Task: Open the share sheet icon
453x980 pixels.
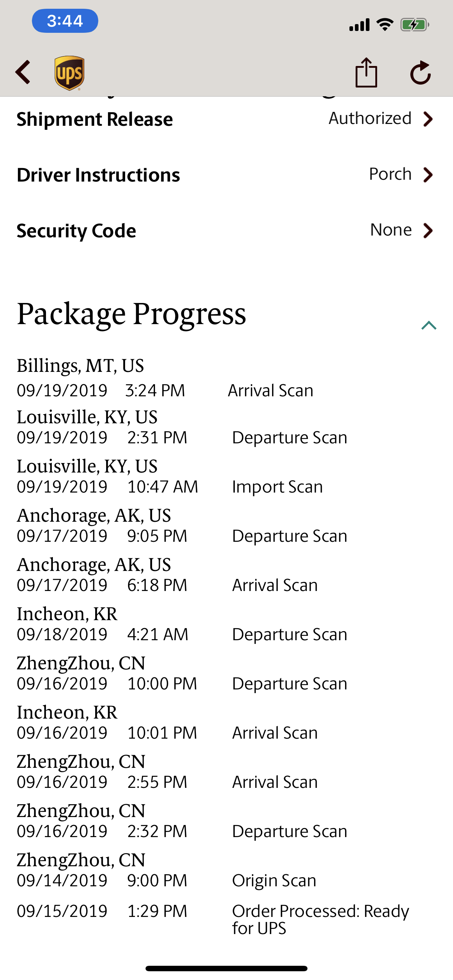Action: (x=366, y=72)
